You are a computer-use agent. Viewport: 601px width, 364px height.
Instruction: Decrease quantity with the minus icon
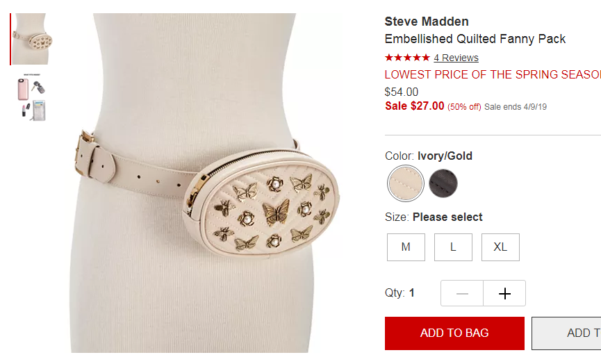[x=462, y=294]
